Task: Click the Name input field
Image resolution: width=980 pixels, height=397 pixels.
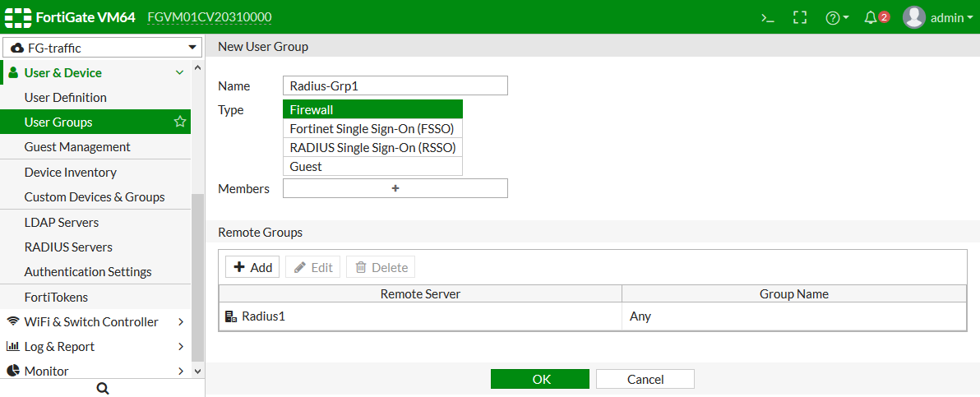Action: click(395, 85)
